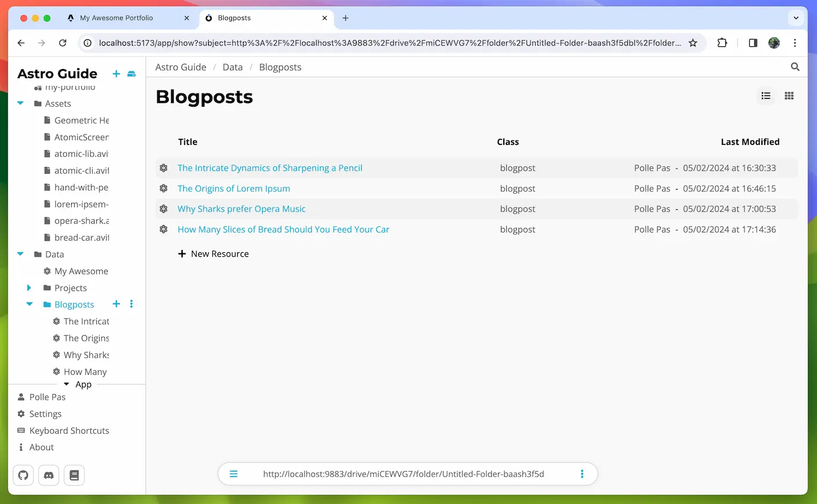817x504 pixels.
Task: Open the documentation book icon
Action: tap(74, 475)
